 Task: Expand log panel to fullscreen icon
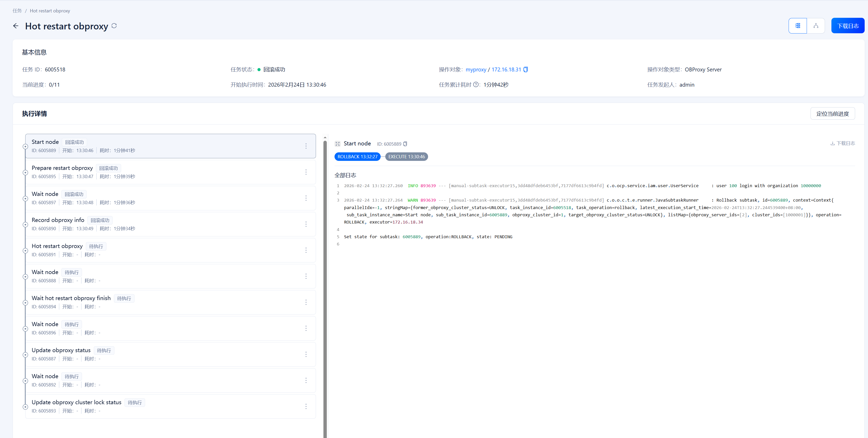(x=337, y=144)
